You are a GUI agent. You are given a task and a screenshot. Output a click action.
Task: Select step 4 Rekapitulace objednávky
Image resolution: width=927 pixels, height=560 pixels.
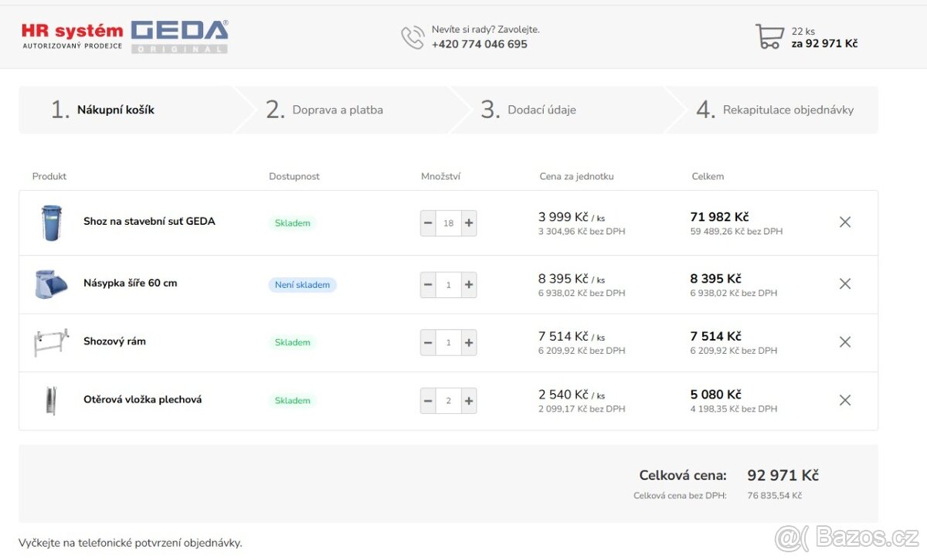[787, 110]
